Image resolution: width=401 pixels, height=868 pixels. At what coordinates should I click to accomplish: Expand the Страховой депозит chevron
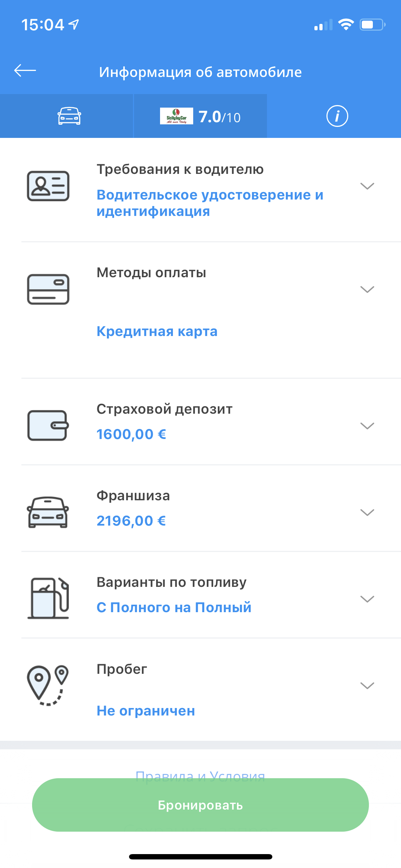click(x=367, y=426)
